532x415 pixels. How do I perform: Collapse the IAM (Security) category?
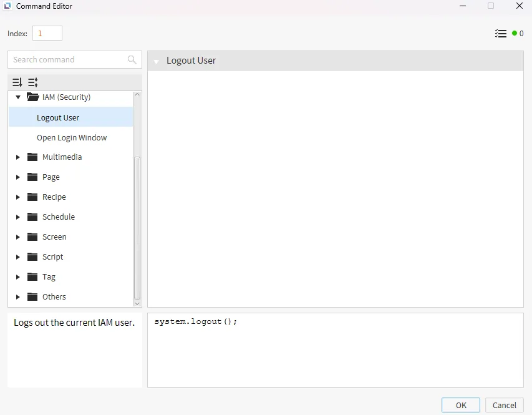[x=18, y=97]
